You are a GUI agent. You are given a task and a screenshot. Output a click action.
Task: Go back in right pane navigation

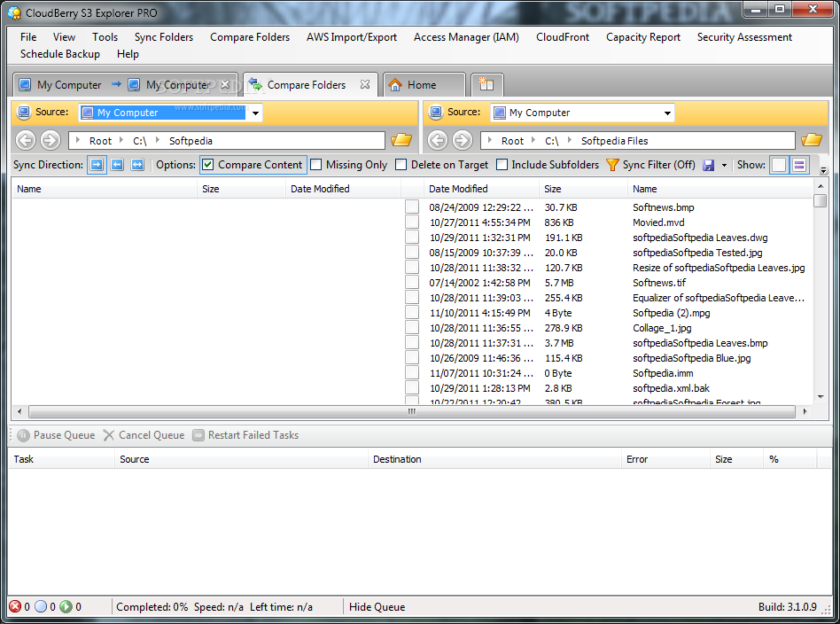pos(437,140)
